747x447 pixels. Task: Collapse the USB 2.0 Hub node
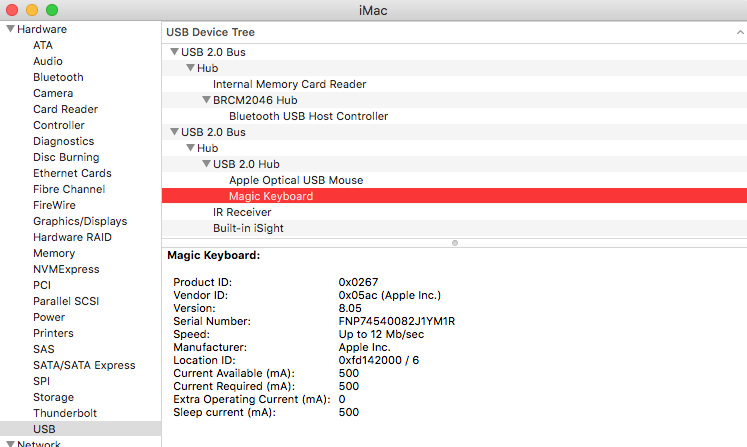(x=206, y=164)
